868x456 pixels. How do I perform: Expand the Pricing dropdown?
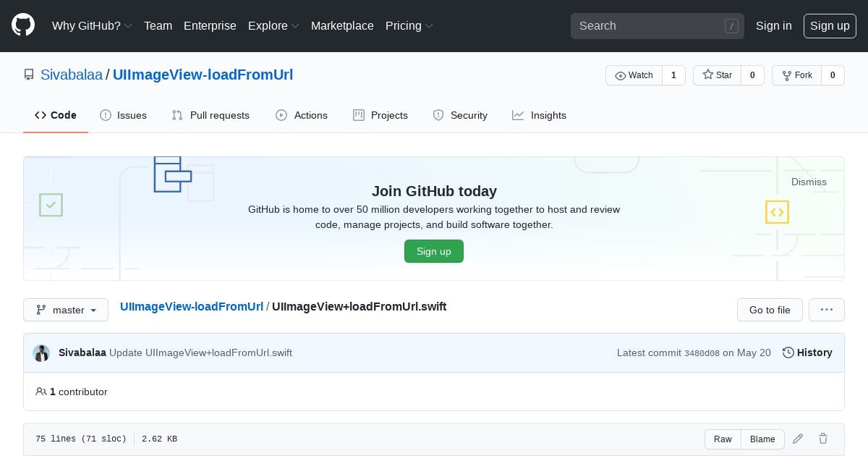[409, 25]
